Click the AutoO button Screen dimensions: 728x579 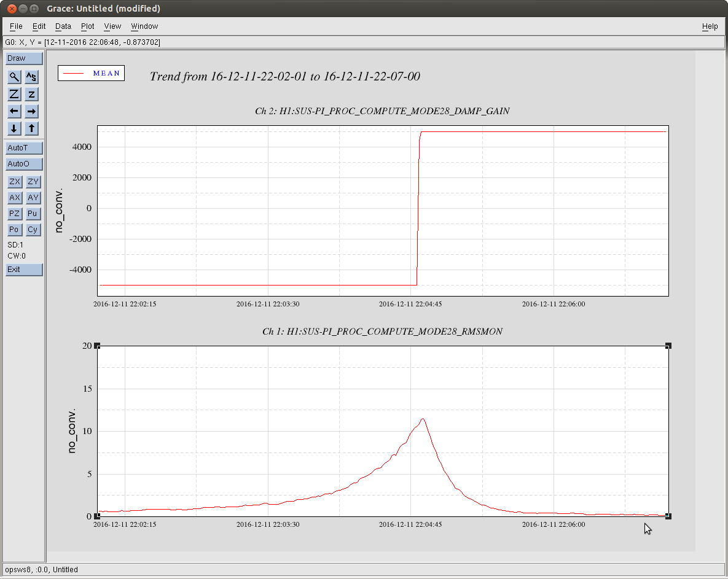pyautogui.click(x=24, y=164)
